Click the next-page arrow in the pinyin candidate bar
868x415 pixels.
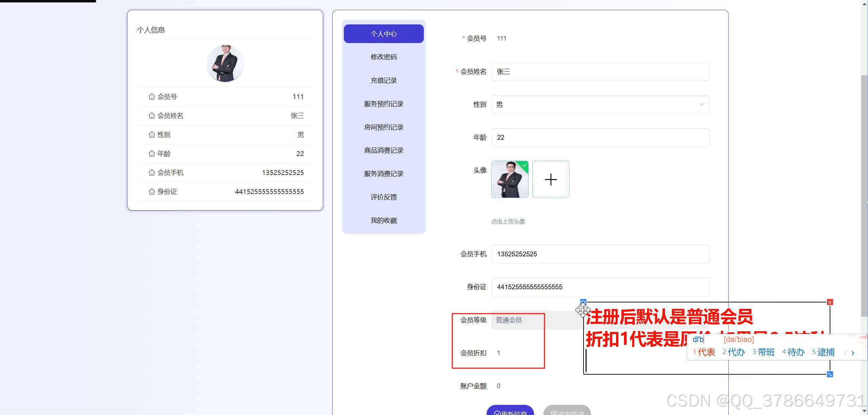click(x=852, y=353)
